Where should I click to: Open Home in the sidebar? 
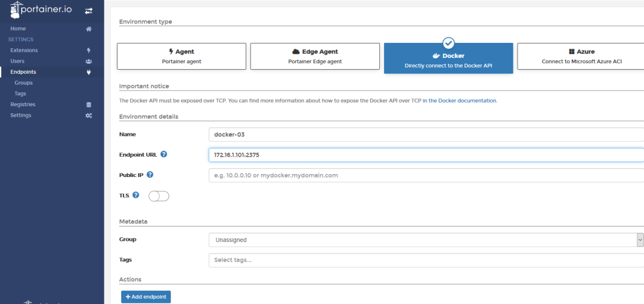18,29
